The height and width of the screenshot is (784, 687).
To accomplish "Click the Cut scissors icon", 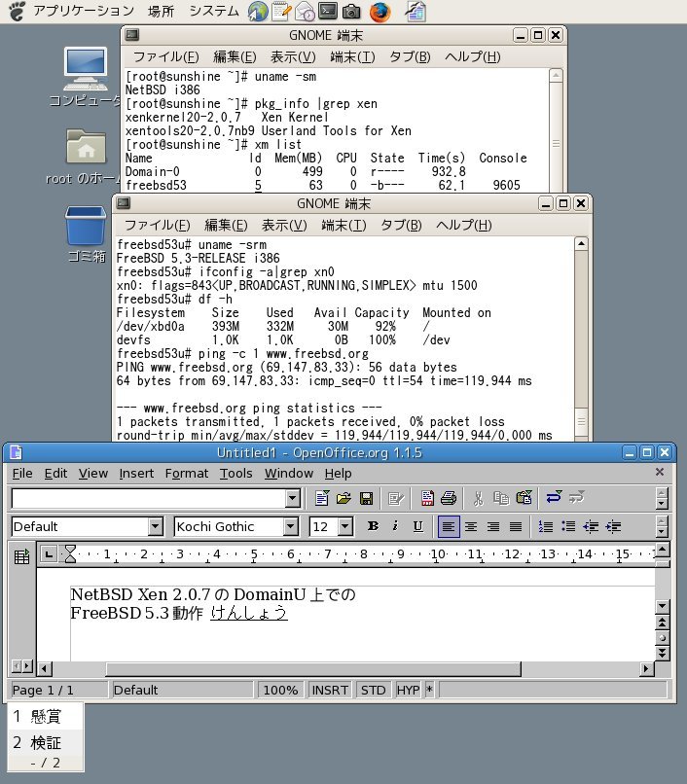I will pyautogui.click(x=479, y=498).
